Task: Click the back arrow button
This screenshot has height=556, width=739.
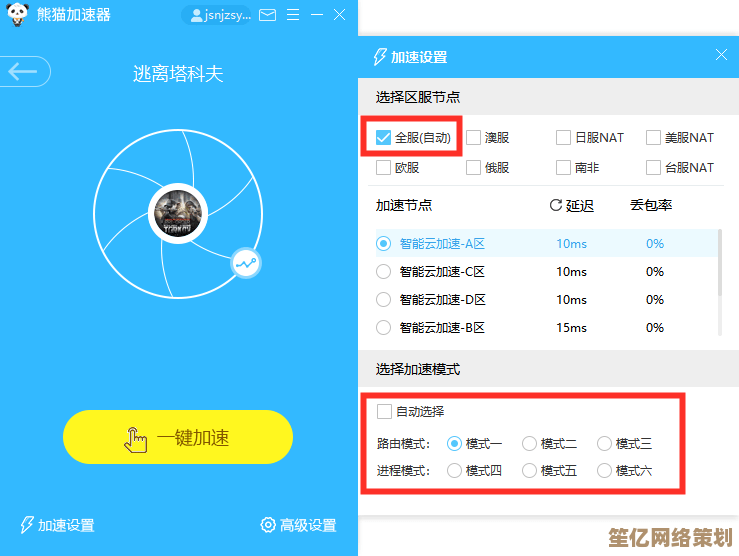Action: click(24, 71)
